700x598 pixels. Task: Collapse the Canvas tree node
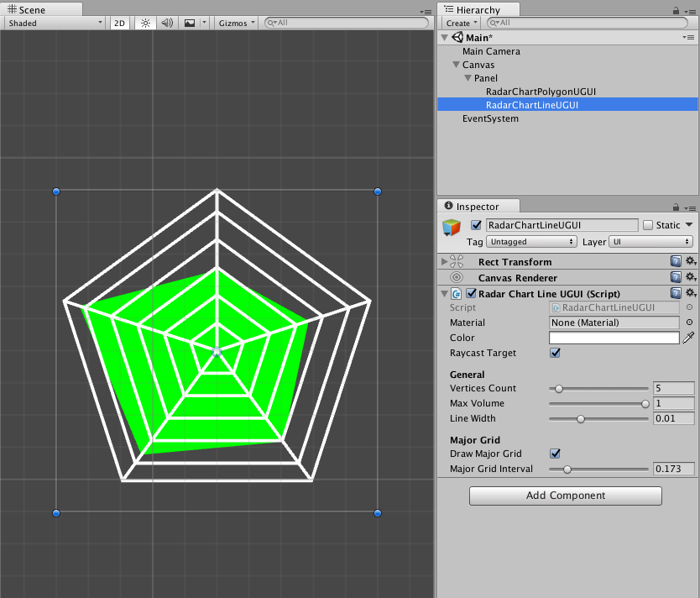point(456,65)
